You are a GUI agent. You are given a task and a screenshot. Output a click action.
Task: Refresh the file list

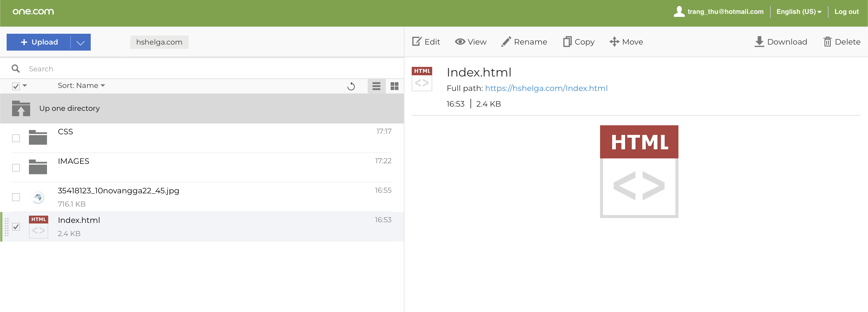pyautogui.click(x=351, y=86)
